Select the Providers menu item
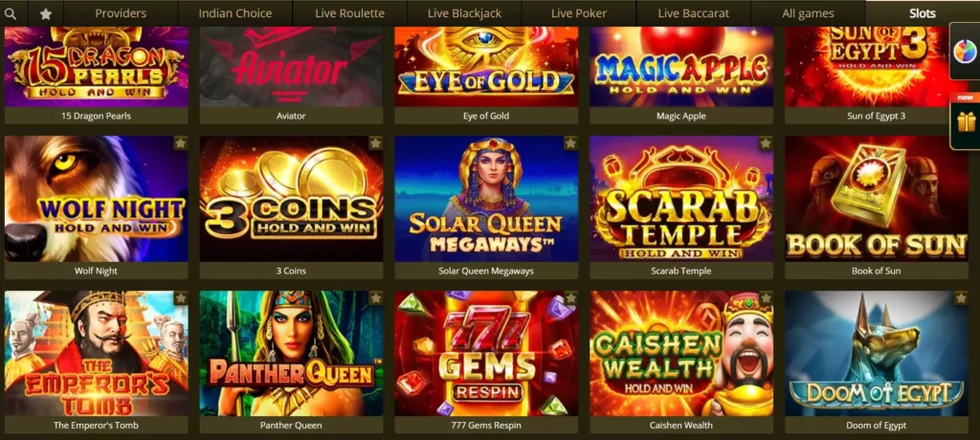The image size is (980, 440). [121, 13]
